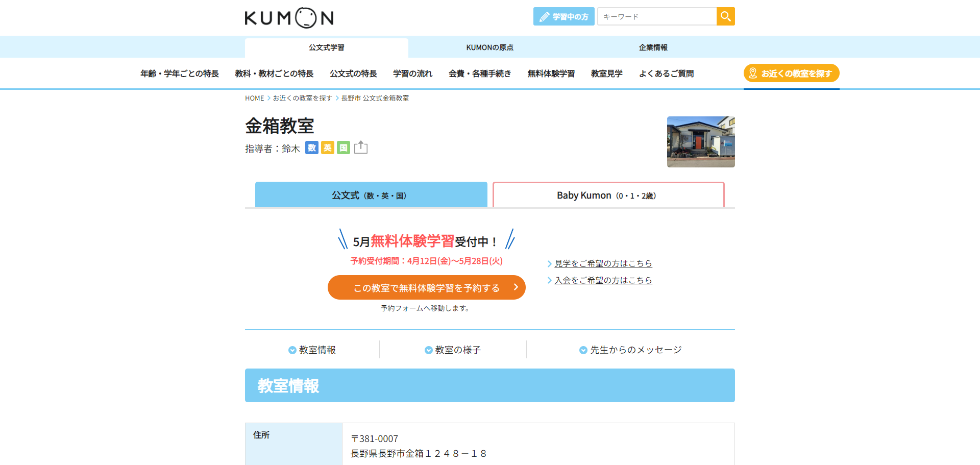
Task: Click the search magnifying glass icon
Action: coord(725,16)
